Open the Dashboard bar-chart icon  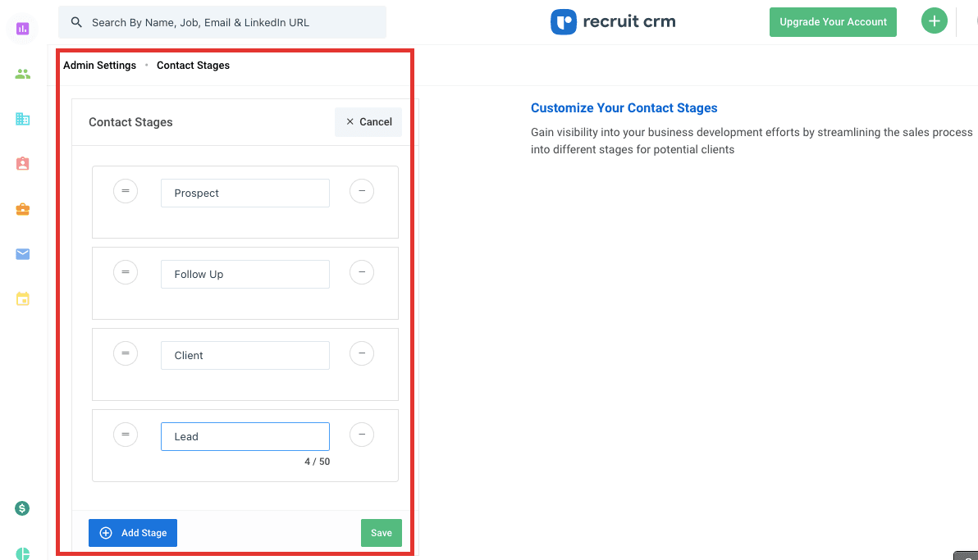[x=22, y=29]
